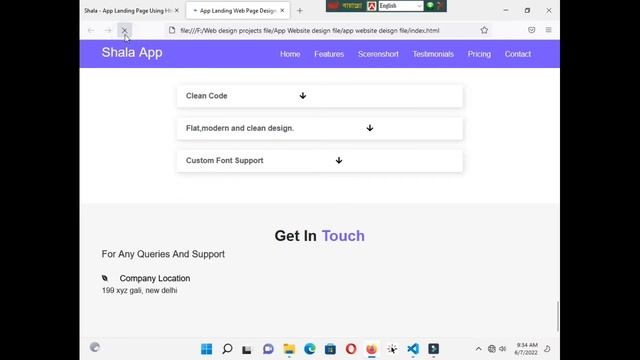This screenshot has width=640, height=360.
Task: Click the Company Location icon
Action: point(105,278)
